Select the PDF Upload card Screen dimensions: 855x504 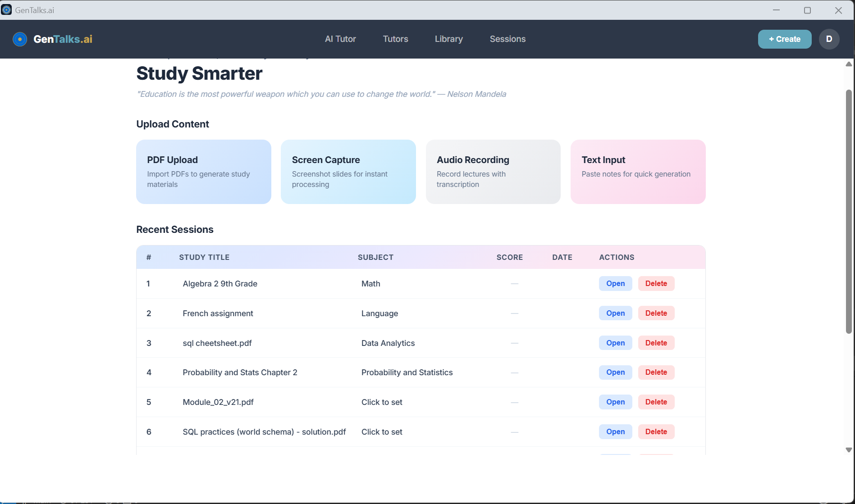pos(203,172)
